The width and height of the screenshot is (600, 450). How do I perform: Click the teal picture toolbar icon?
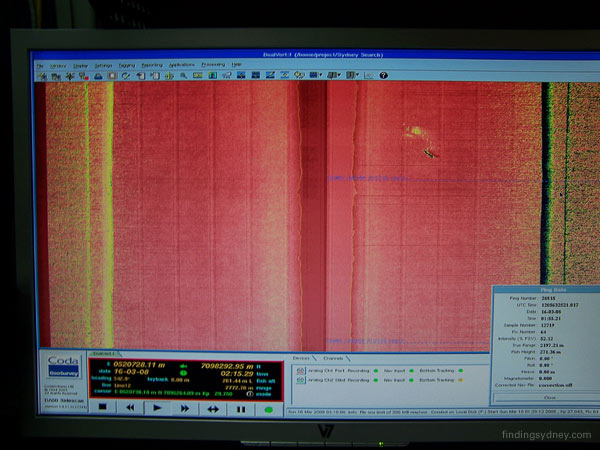(x=212, y=75)
